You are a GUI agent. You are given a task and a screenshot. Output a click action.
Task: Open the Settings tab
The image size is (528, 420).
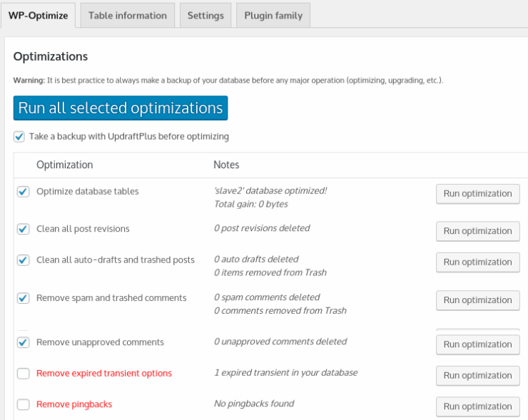point(205,15)
